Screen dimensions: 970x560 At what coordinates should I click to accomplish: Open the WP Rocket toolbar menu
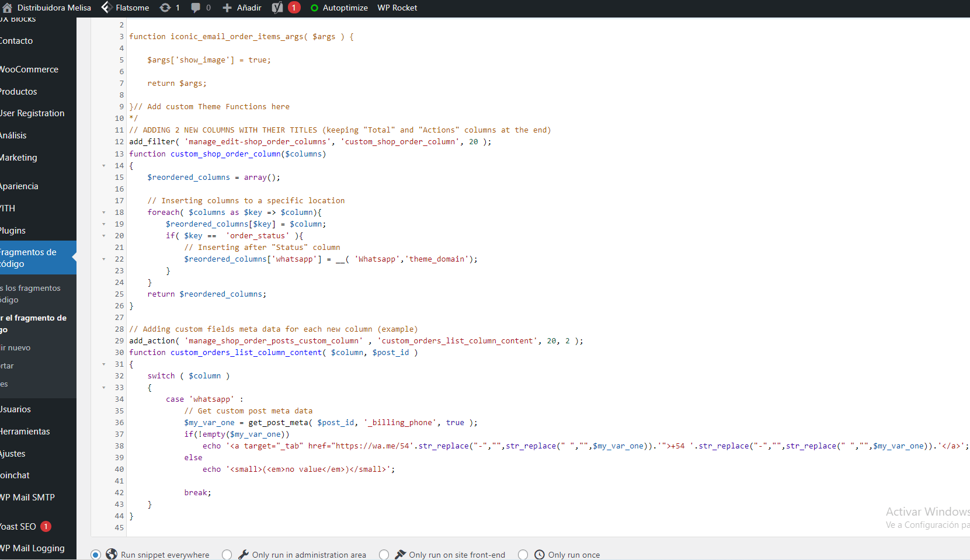click(x=397, y=8)
